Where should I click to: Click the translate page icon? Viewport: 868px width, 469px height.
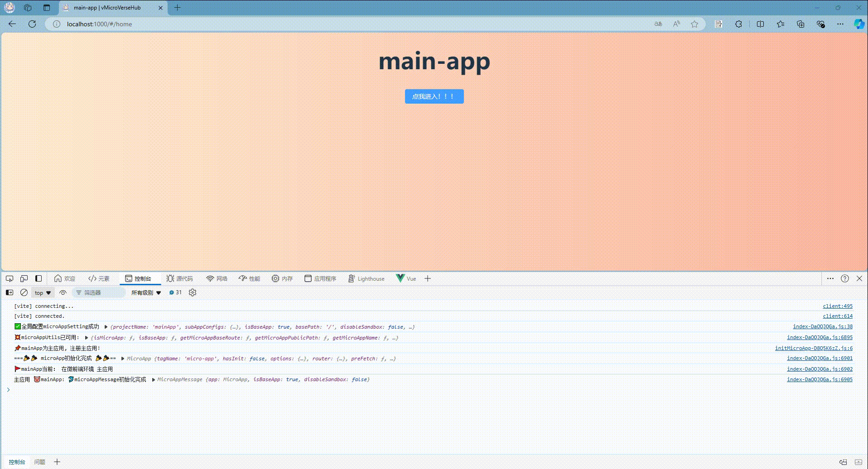click(658, 24)
